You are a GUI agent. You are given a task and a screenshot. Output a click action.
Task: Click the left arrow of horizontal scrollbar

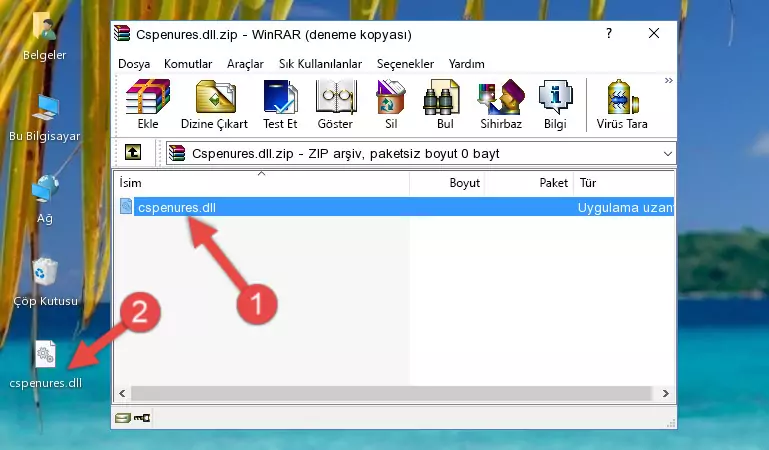click(x=122, y=393)
